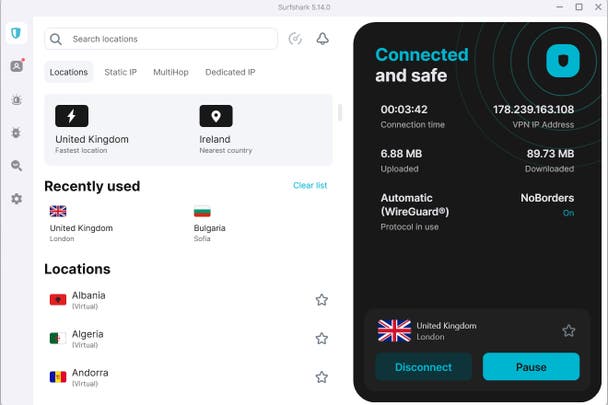Select United Kingdom fastest location
608x405 pixels.
(92, 130)
